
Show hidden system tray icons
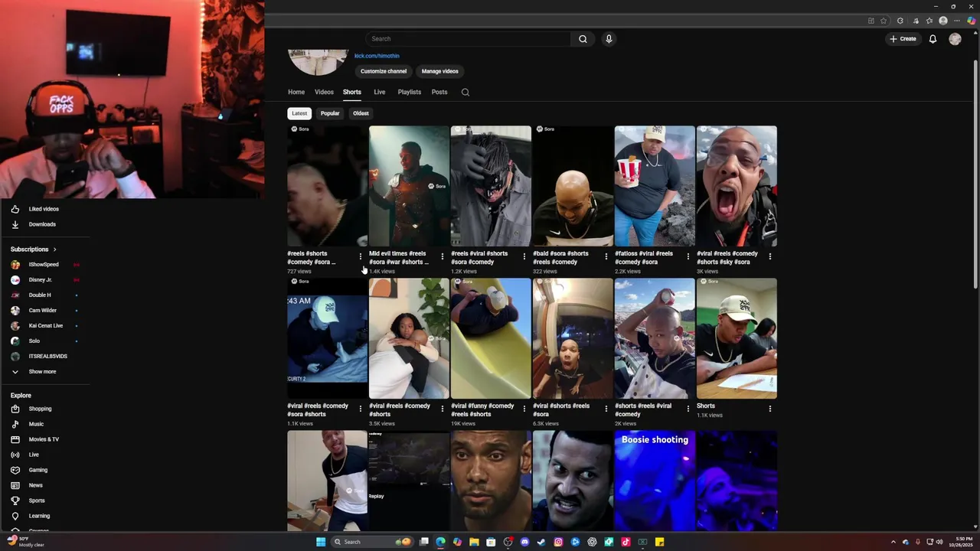click(x=893, y=542)
